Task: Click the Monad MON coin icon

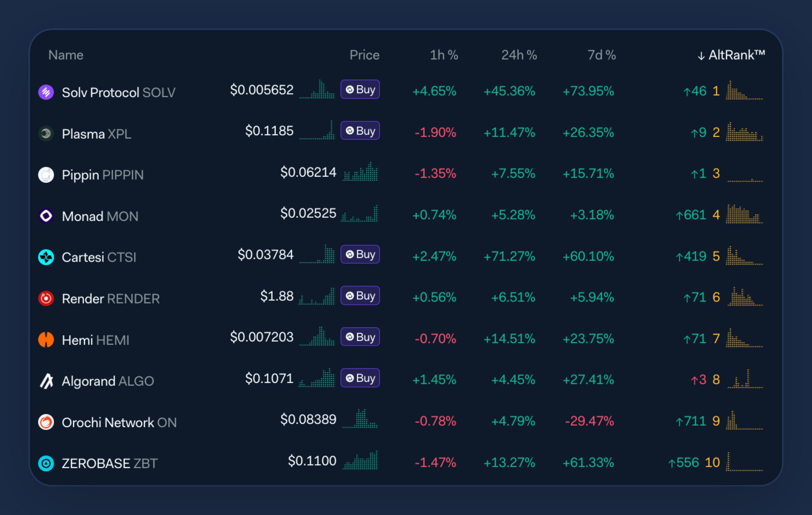Action: click(x=46, y=216)
